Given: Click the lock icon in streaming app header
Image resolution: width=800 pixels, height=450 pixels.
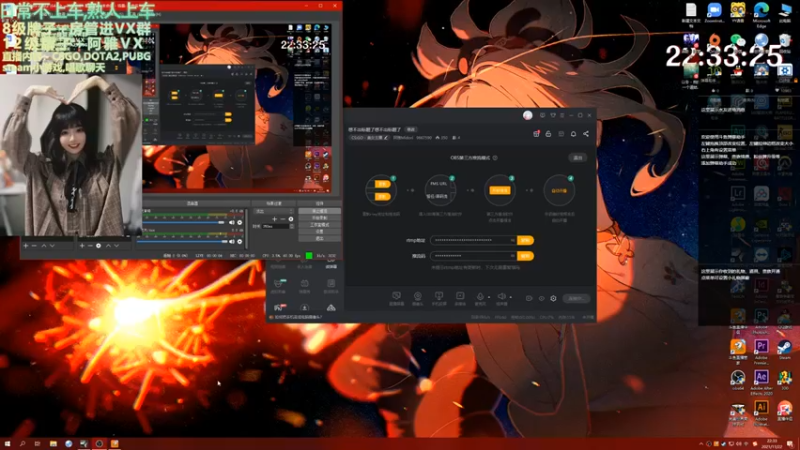Looking at the screenshot, I should click(x=548, y=134).
